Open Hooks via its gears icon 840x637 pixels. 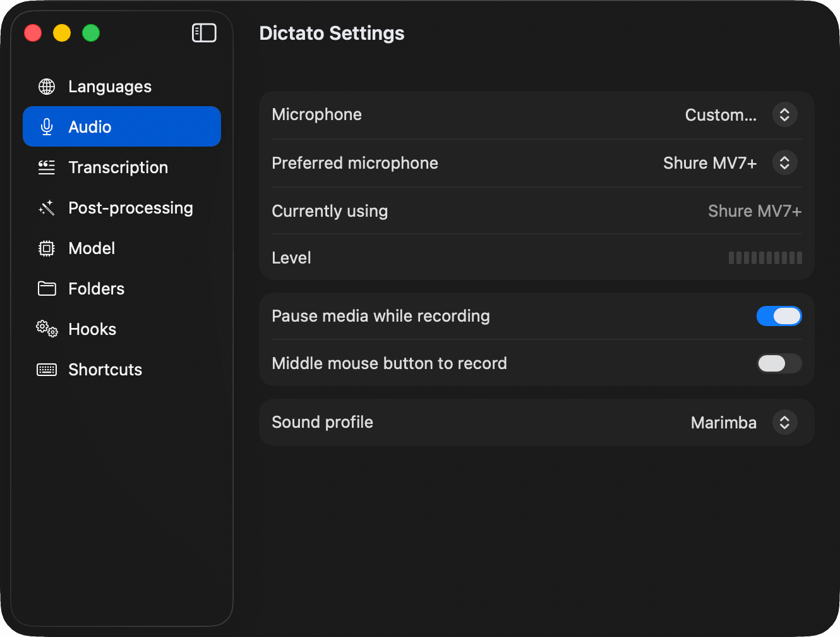coord(46,329)
